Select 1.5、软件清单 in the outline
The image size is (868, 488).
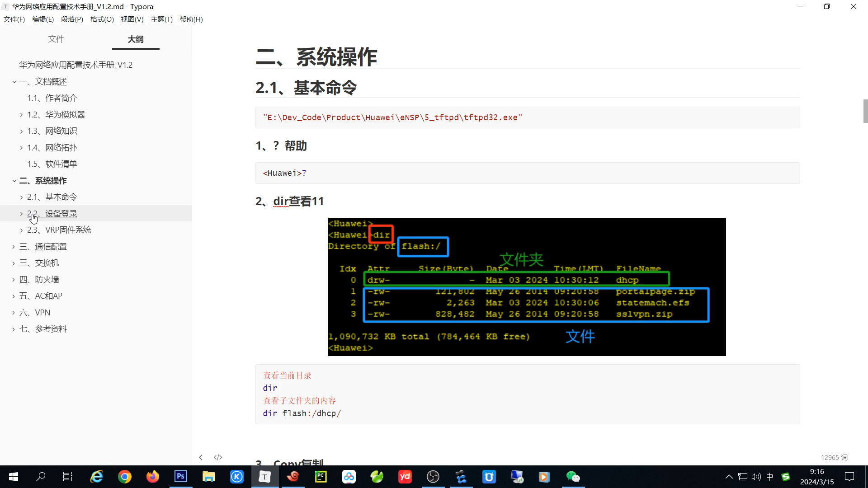[52, 164]
